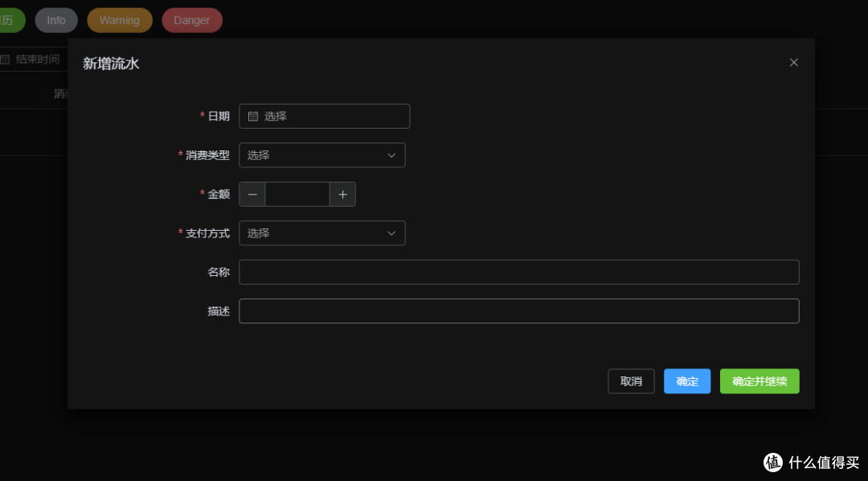Focus the 金额 number input

(297, 195)
